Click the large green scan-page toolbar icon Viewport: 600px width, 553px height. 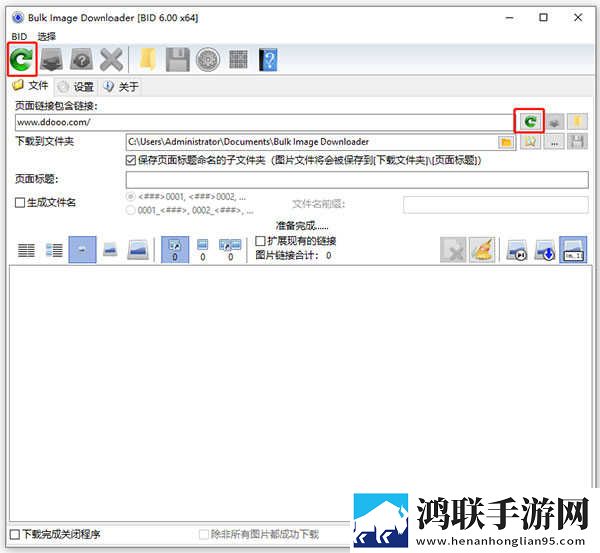point(22,59)
